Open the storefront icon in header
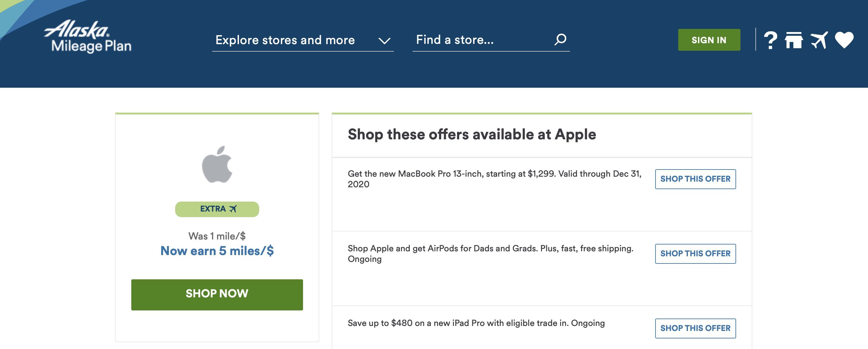 (794, 40)
